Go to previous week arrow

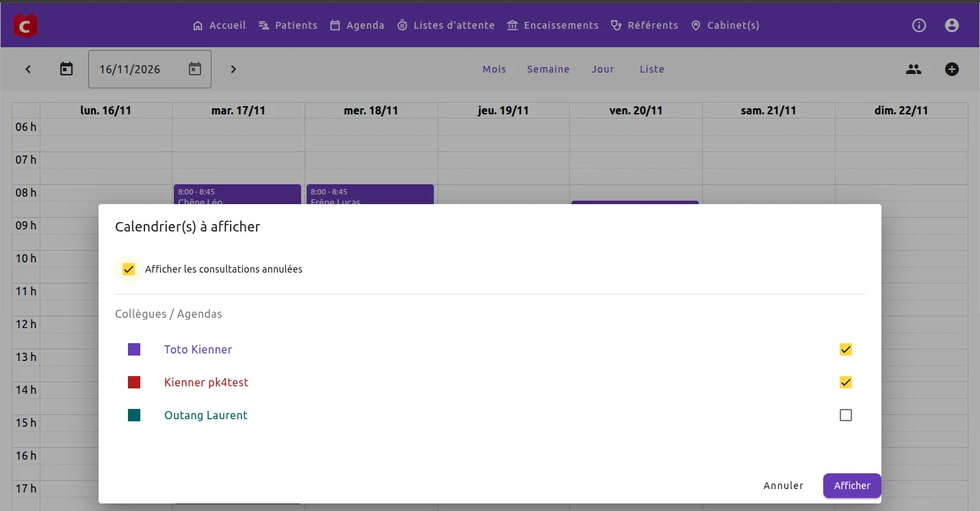click(28, 69)
